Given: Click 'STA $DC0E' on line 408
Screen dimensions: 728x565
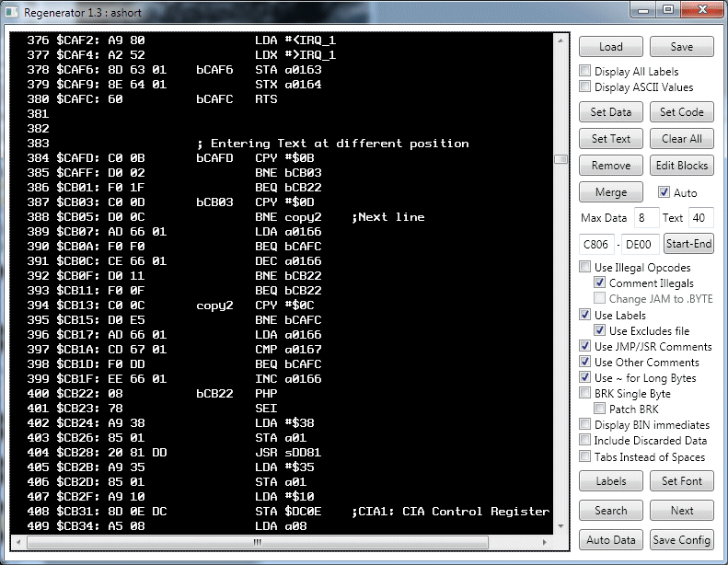Looking at the screenshot, I should tap(288, 511).
